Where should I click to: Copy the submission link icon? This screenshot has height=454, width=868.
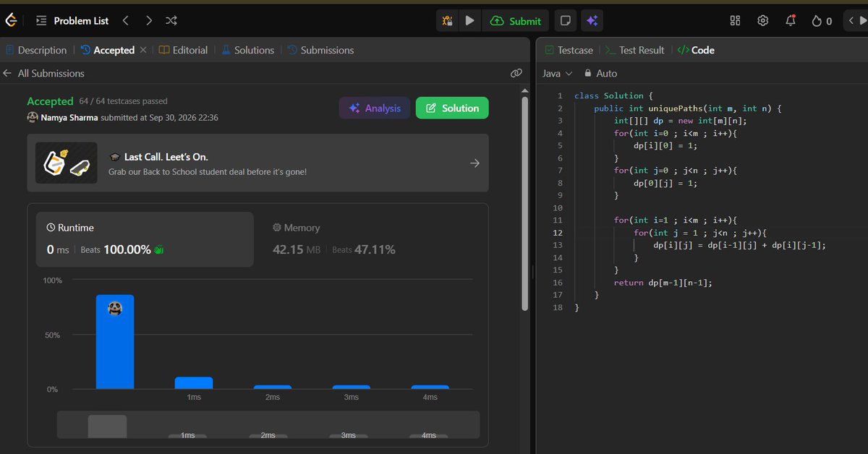pos(516,73)
